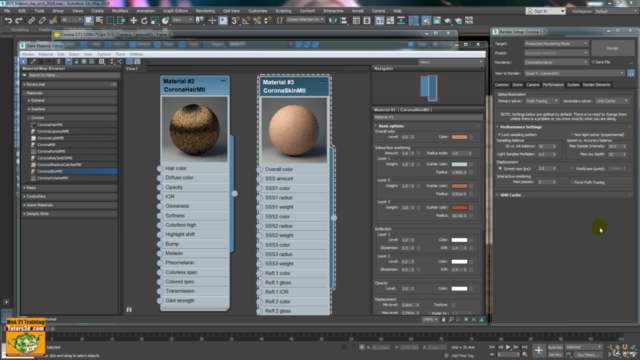Open the Secondary solver dropdown

click(x=612, y=100)
